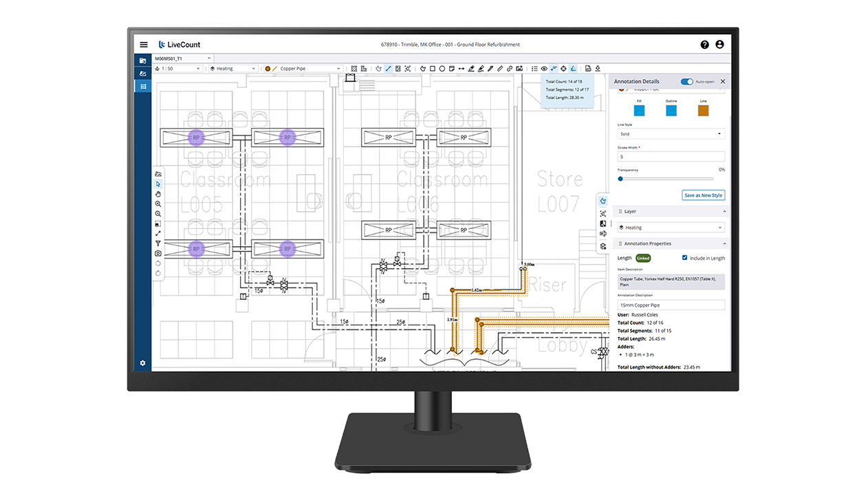
Task: Select the sticky note annotation tool
Action: (452, 69)
